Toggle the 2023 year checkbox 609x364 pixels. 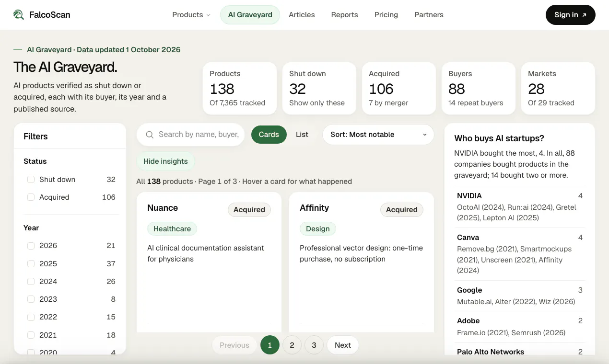click(31, 299)
